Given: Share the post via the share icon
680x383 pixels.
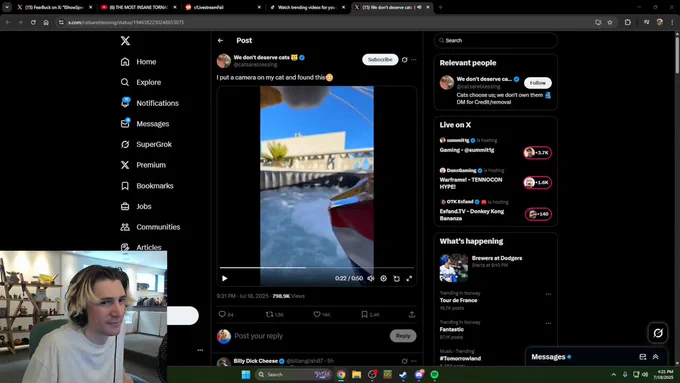Looking at the screenshot, I should (x=412, y=314).
